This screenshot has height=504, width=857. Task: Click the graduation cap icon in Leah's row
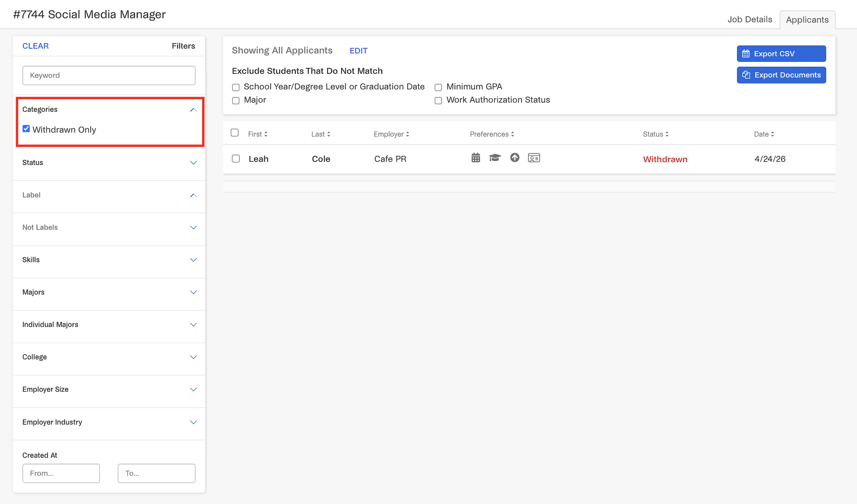495,158
